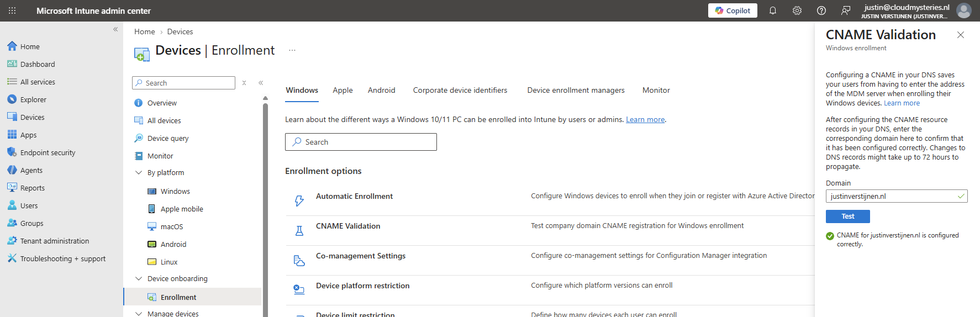Select Enrollment under Device onboarding
This screenshot has height=317, width=980.
click(193, 297)
